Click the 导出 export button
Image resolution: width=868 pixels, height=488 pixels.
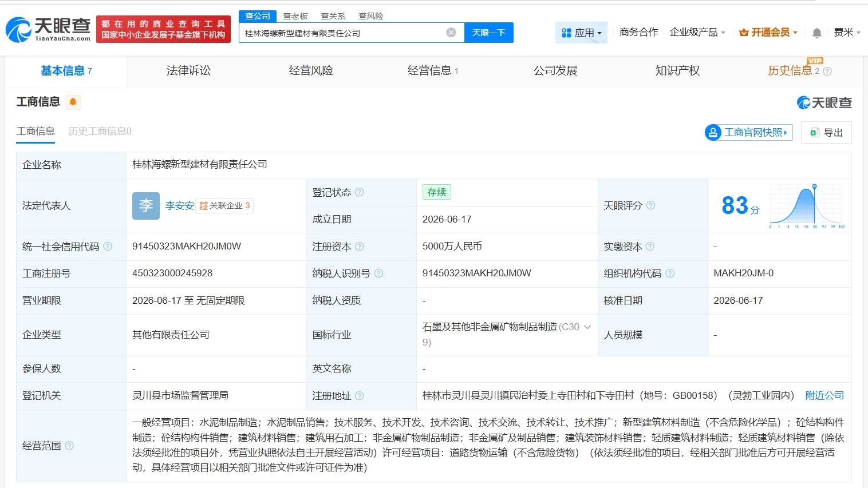click(x=826, y=132)
